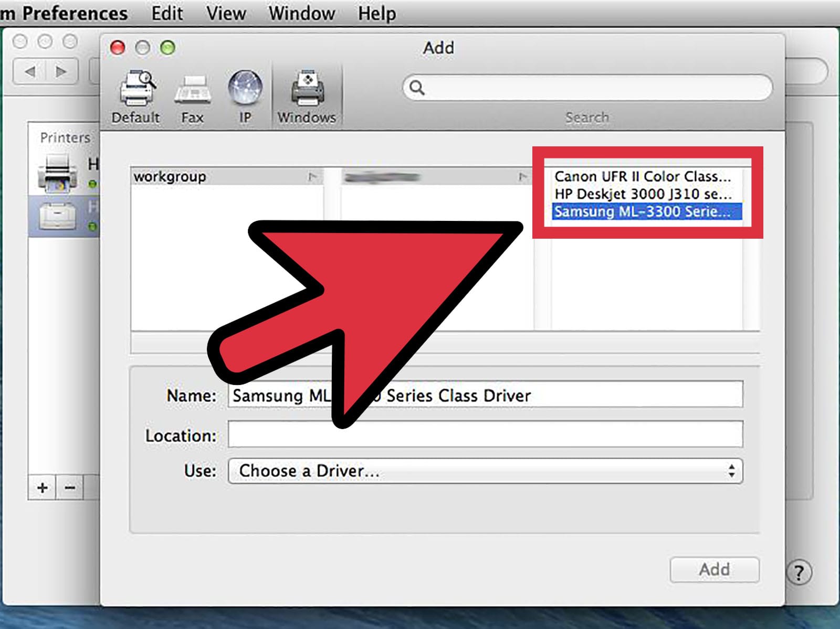Click the minus button under Printers list
The image size is (840, 629).
tap(70, 488)
